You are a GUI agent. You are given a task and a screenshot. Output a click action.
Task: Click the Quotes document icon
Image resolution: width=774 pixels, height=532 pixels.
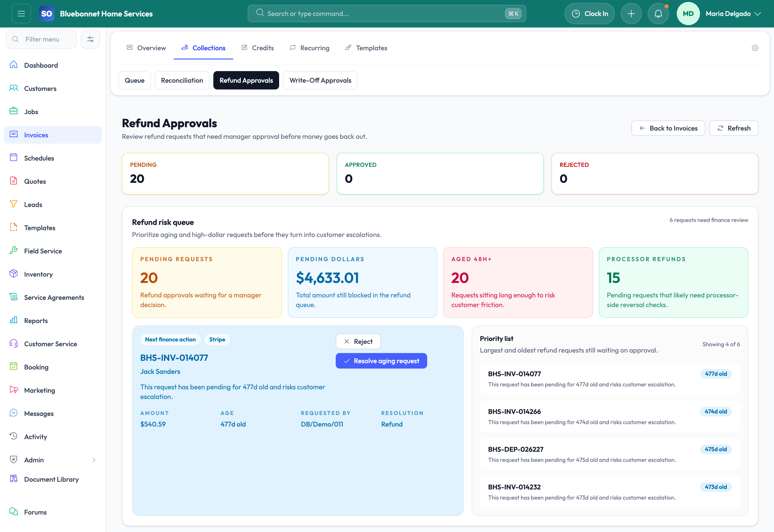(x=13, y=181)
